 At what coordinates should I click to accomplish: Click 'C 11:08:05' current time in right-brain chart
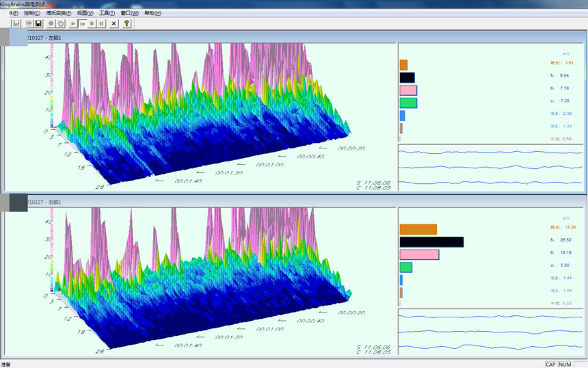point(373,352)
